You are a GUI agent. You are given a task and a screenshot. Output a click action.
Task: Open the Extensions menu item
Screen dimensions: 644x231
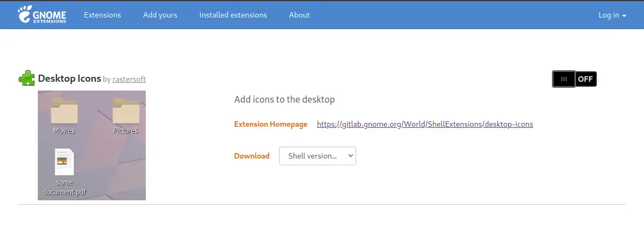point(102,15)
